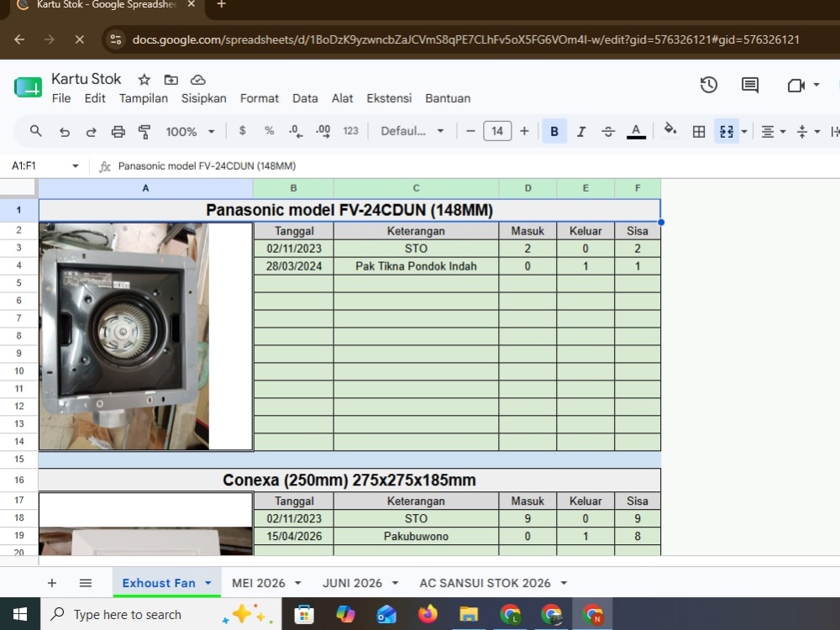Format as currency with dollar icon

(242, 131)
